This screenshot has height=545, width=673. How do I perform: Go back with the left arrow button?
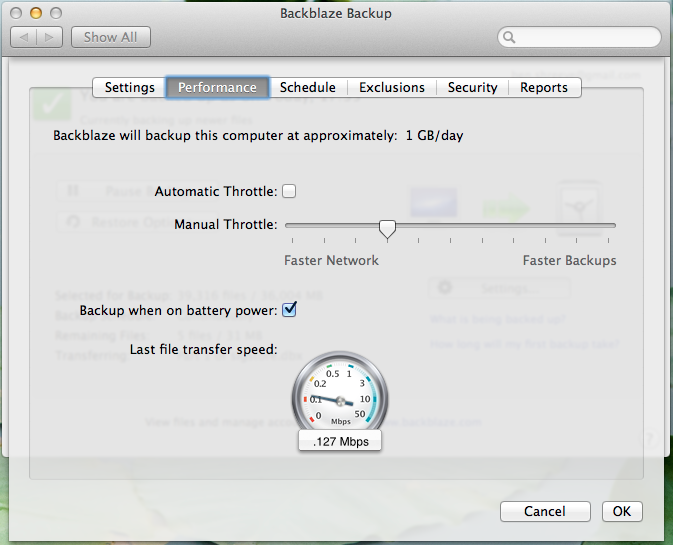[x=24, y=37]
